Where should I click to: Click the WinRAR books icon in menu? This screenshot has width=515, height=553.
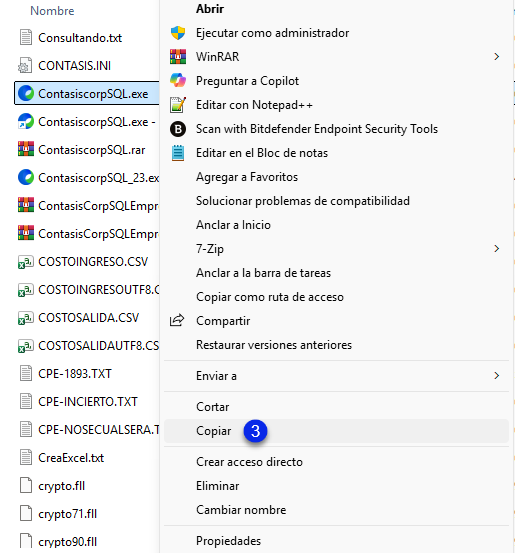[178, 57]
